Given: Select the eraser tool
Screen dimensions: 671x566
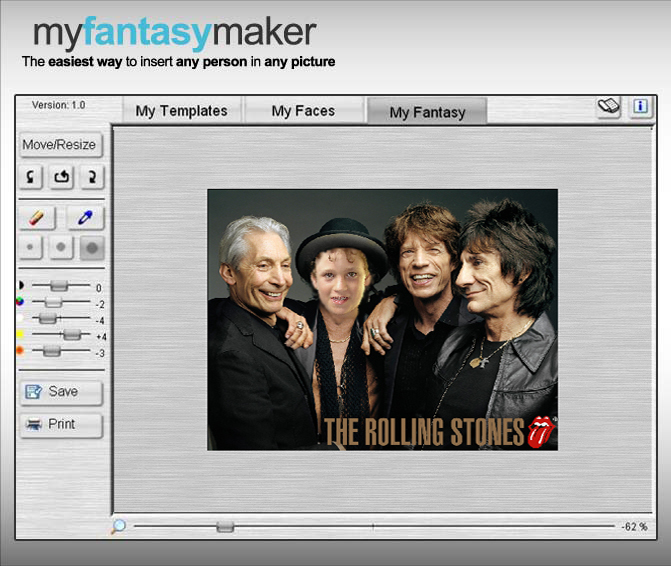Looking at the screenshot, I should click(x=37, y=218).
